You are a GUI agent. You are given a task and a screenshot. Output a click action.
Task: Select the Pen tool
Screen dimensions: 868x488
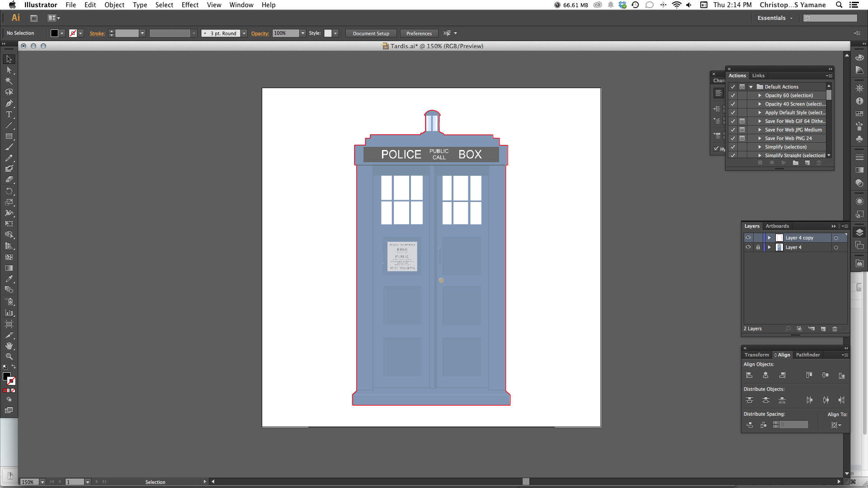point(9,103)
